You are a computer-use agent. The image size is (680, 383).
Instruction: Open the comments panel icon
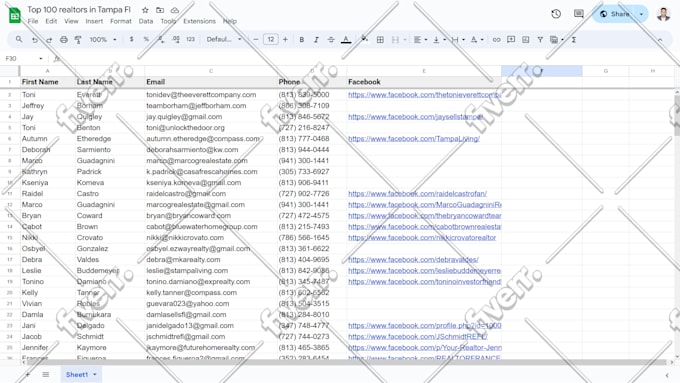pos(579,14)
